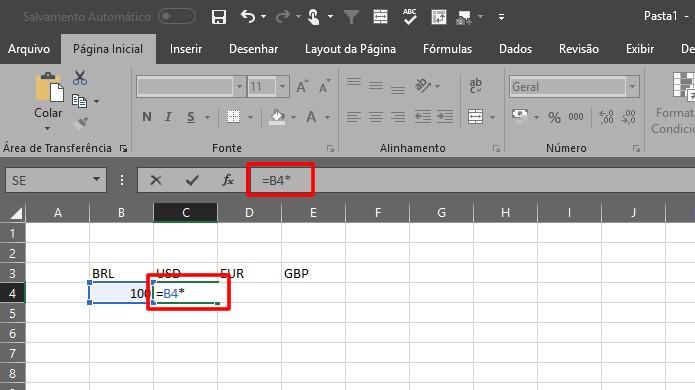695x390 pixels.
Task: Expand the SE name box dropdown
Action: click(96, 179)
